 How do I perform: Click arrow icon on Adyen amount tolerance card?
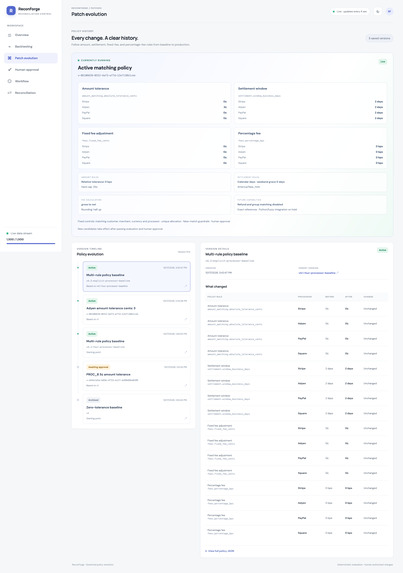(186, 319)
